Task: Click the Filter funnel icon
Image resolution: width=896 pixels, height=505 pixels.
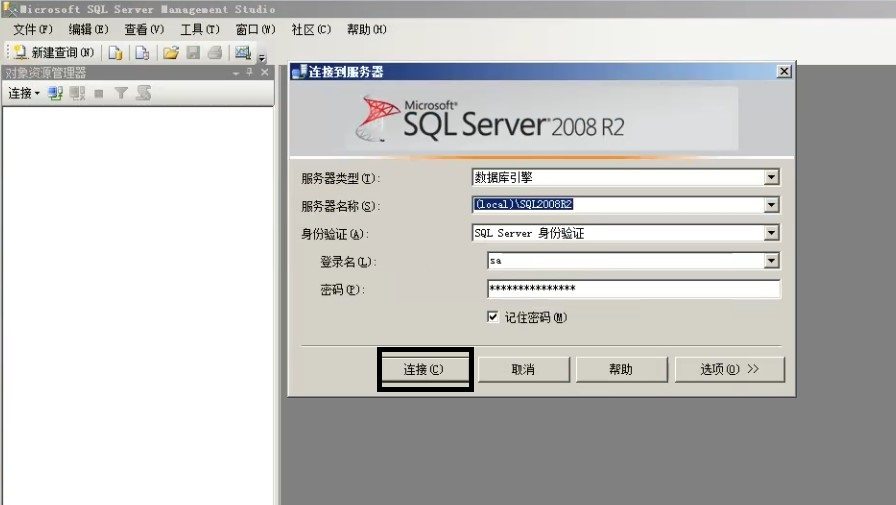Action: (121, 93)
